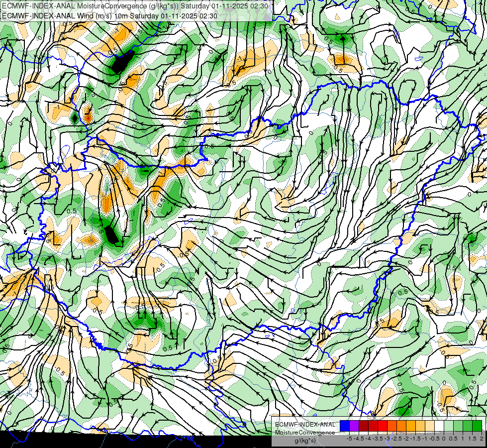The height and width of the screenshot is (448, 487).
Task: Select the dark maroon legend swatch
Action: (x=364, y=426)
